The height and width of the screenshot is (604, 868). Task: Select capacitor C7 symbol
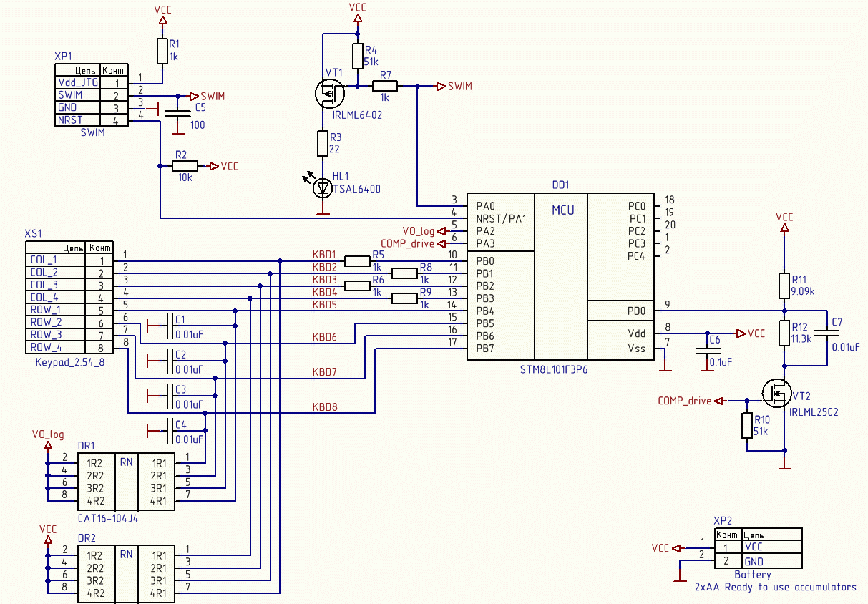(826, 333)
